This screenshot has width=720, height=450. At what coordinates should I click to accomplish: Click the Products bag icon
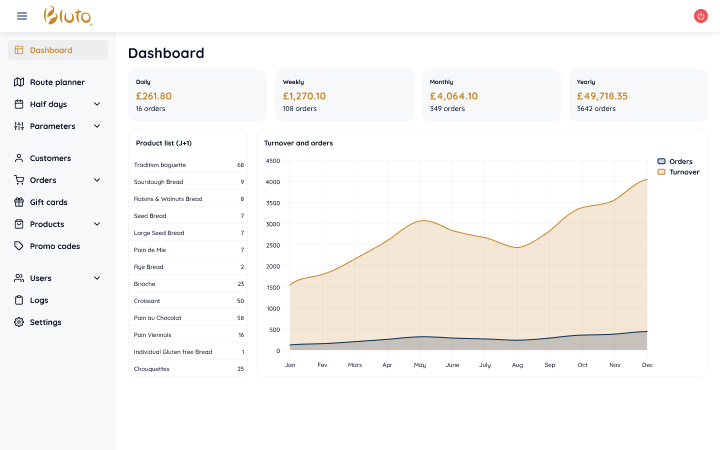(19, 224)
